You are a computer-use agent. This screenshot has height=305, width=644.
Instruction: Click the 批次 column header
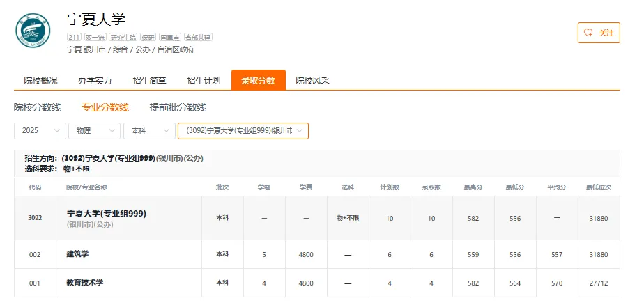point(222,187)
